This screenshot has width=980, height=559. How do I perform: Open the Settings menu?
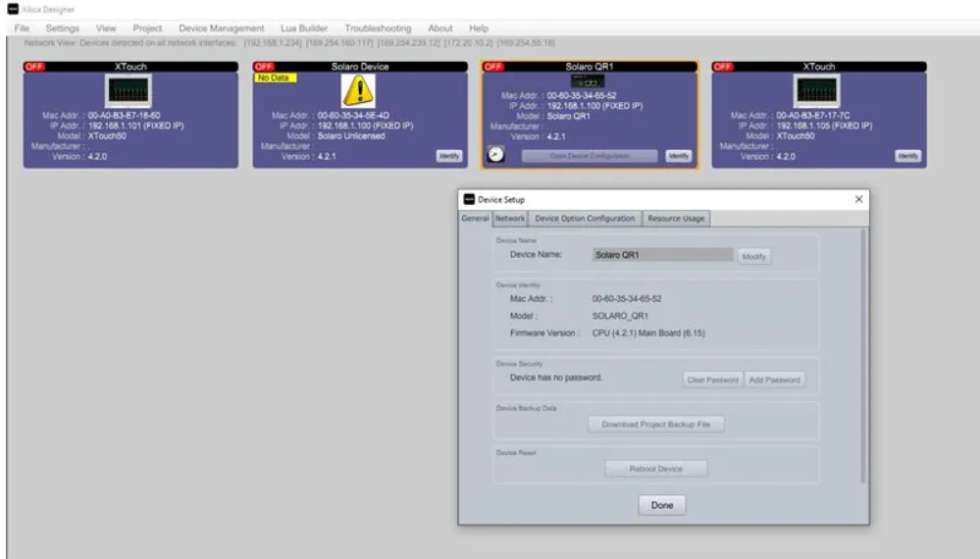coord(63,28)
